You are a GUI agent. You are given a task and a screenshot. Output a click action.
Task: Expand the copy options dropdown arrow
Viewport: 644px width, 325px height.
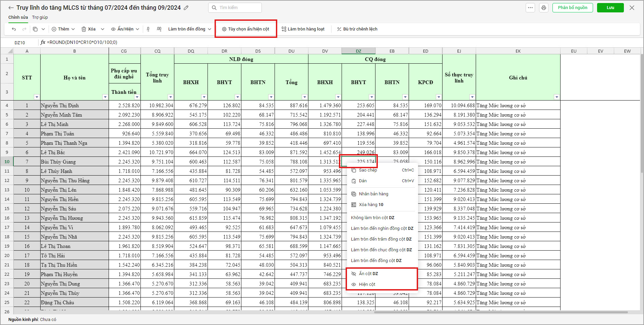tap(43, 29)
